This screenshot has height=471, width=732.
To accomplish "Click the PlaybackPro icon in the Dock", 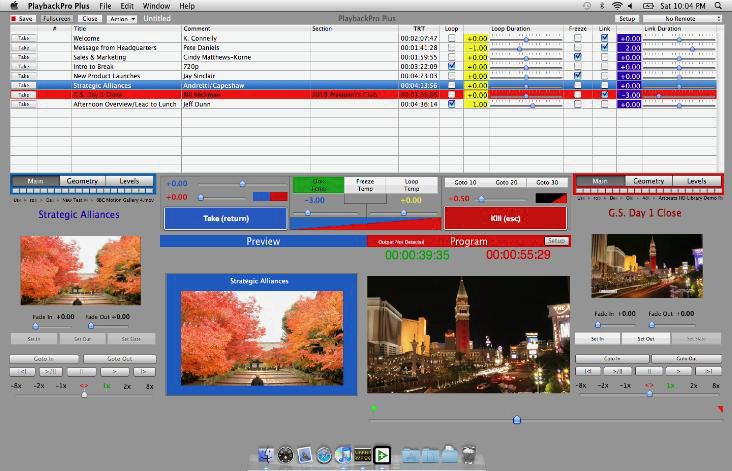I will click(381, 456).
